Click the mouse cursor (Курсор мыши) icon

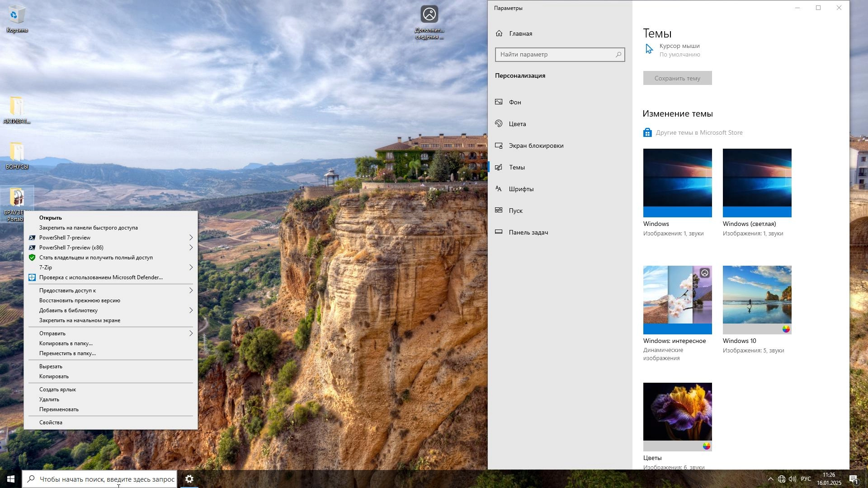[649, 49]
